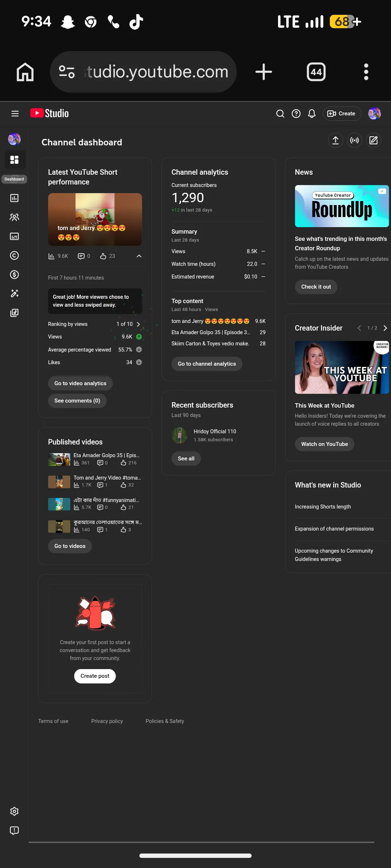This screenshot has width=391, height=868.
Task: Open Upcoming changes to Community Guidelines warnings
Action: click(x=334, y=555)
